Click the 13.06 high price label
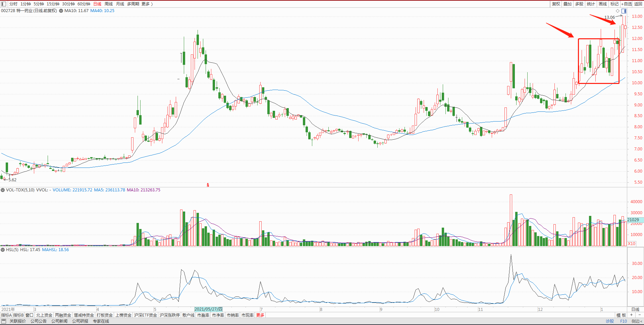Viewport: 644px width, 325px height. click(x=609, y=17)
